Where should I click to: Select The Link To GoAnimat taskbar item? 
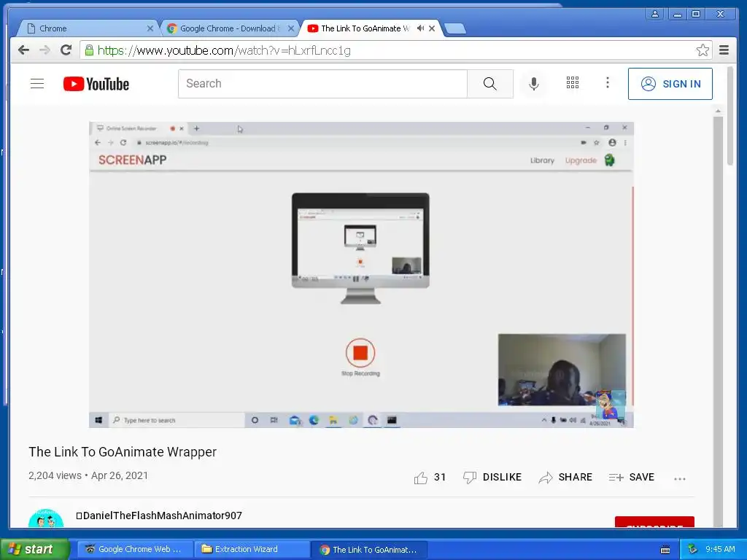[369, 550]
